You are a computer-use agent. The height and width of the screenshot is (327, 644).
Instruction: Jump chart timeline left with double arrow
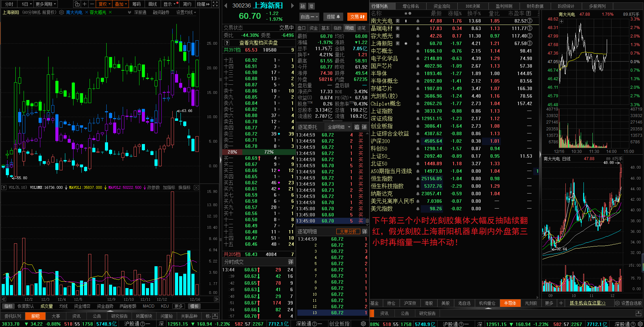click(4, 299)
